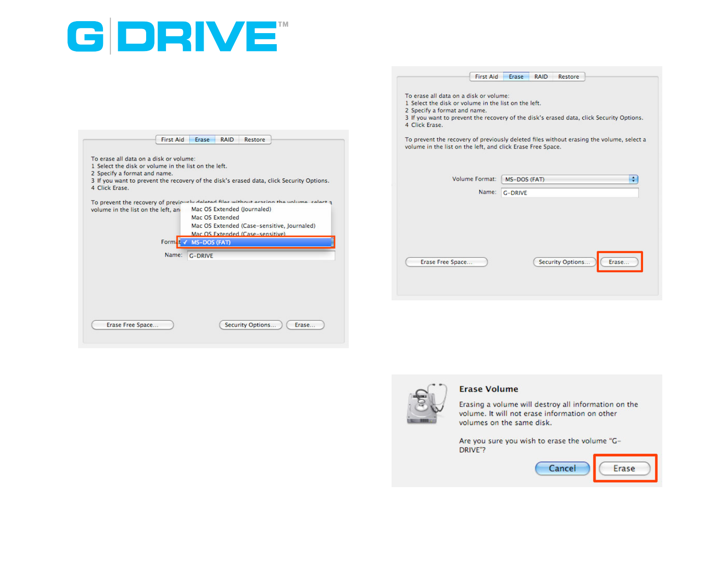
Task: Open RAID tab in upper right panel
Action: [x=541, y=77]
